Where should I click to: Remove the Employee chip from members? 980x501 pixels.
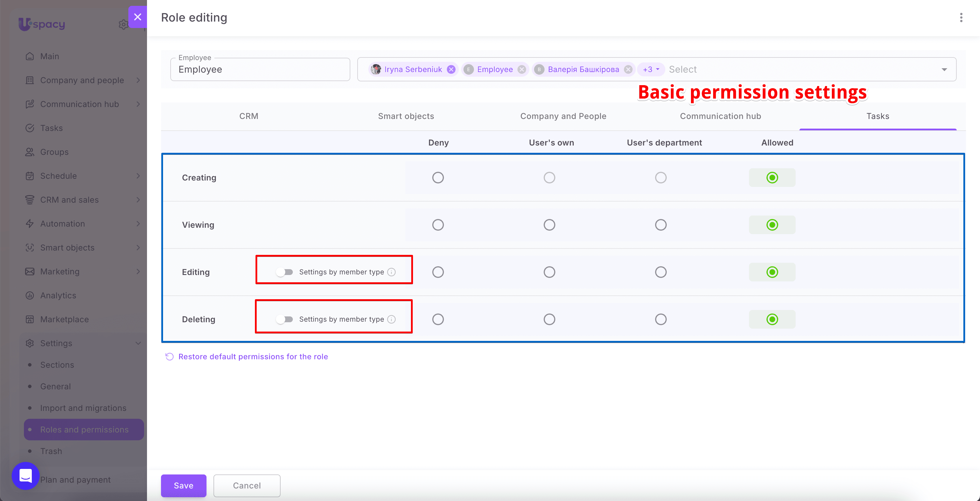pos(522,69)
